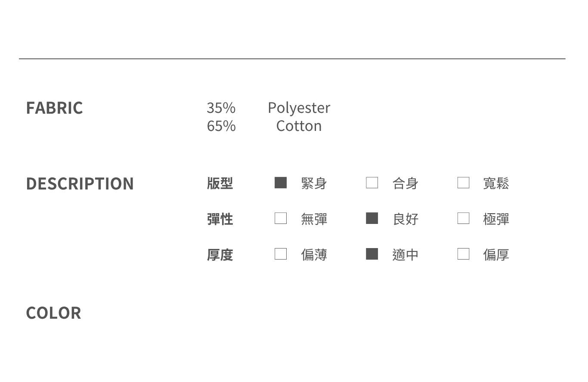Check the 偏厚 thickness checkbox
Image resolution: width=588 pixels, height=382 pixels.
click(463, 254)
